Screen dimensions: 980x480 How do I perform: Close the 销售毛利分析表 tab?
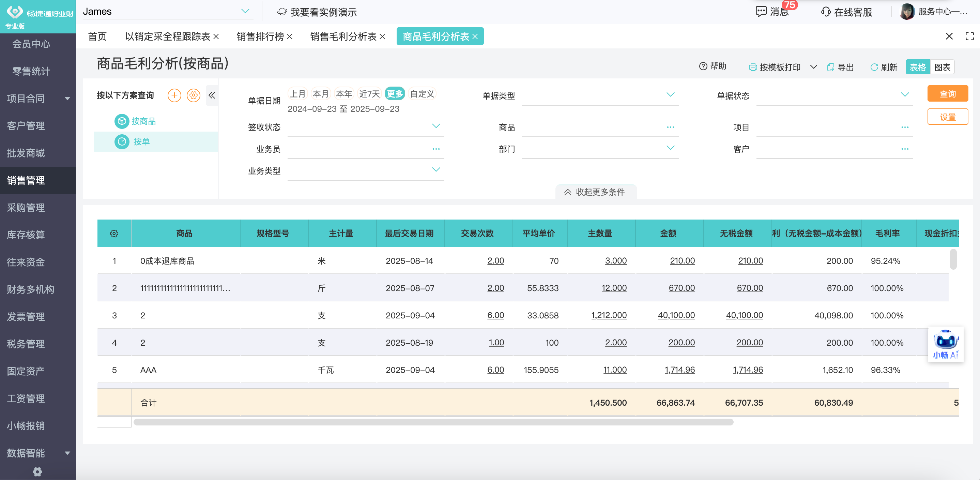382,36
